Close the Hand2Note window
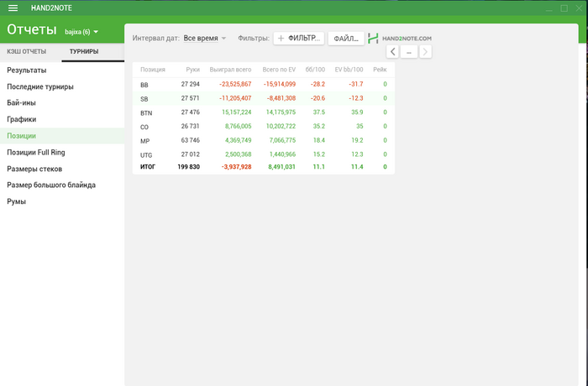The image size is (588, 386). [x=579, y=8]
